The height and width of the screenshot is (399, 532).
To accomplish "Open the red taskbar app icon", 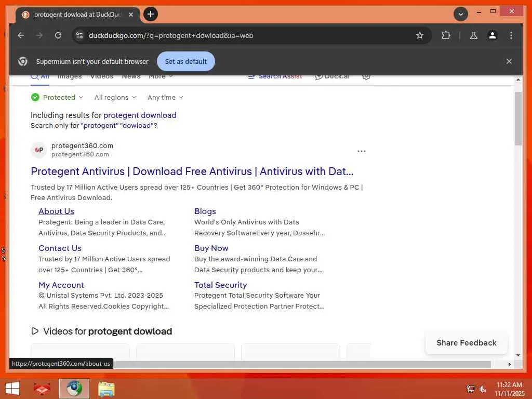I will pyautogui.click(x=42, y=389).
